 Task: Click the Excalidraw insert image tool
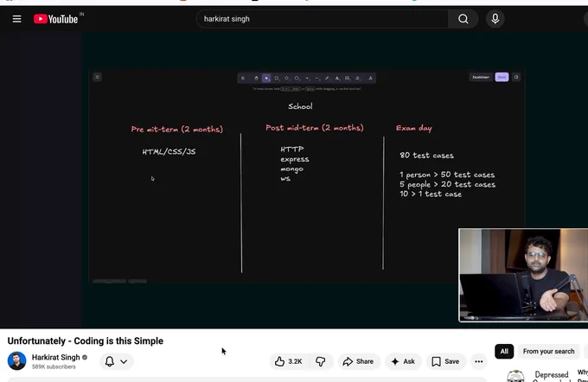pyautogui.click(x=348, y=78)
